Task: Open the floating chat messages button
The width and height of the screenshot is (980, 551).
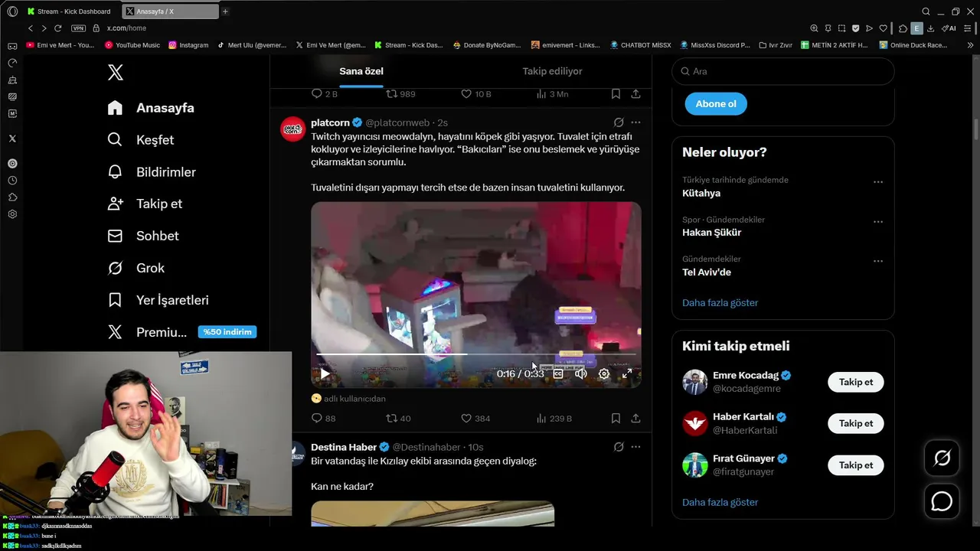Action: pos(942,501)
